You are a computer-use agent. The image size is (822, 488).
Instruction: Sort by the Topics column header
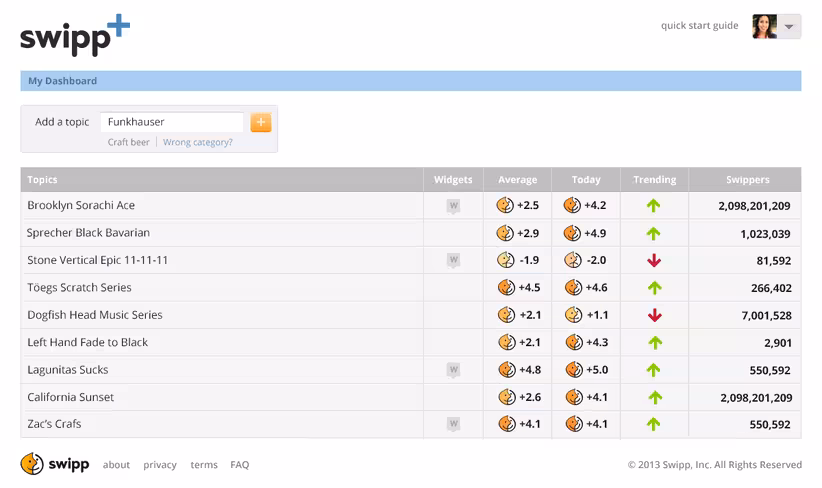42,179
